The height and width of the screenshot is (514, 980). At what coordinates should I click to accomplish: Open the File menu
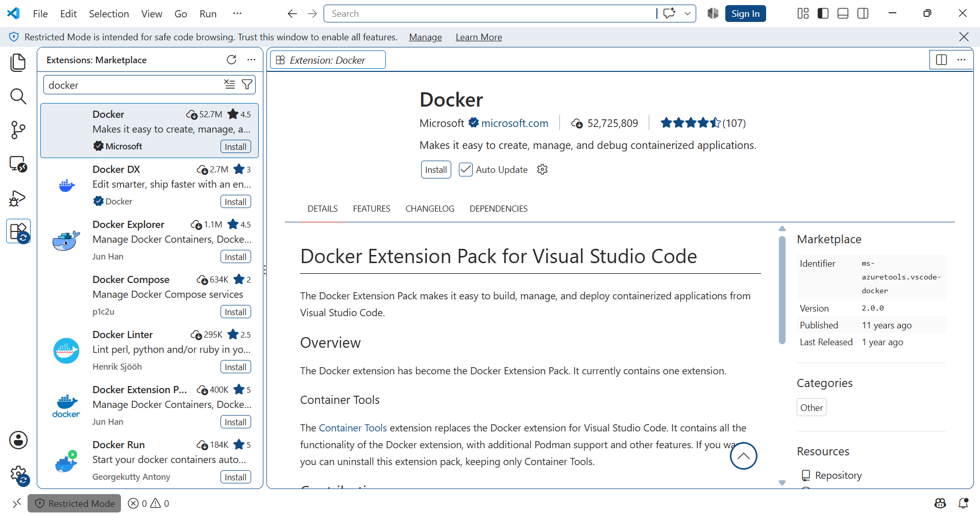(40, 14)
